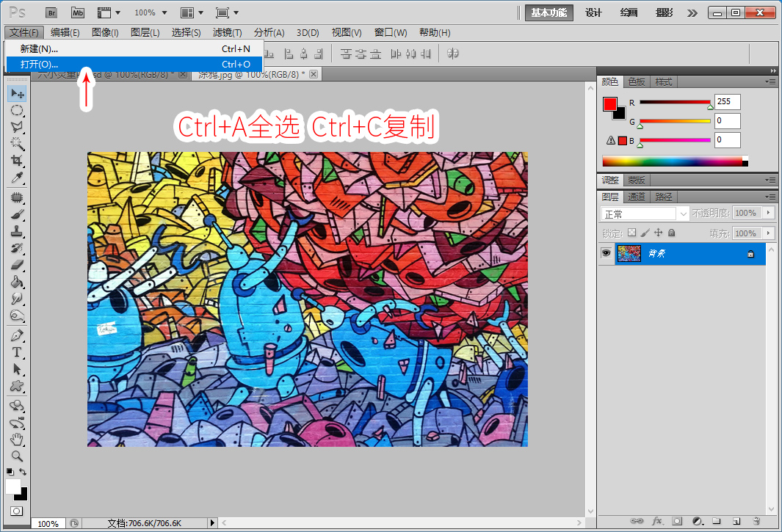Select the Elliptical Marquee tool
The image size is (782, 532).
pos(17,110)
